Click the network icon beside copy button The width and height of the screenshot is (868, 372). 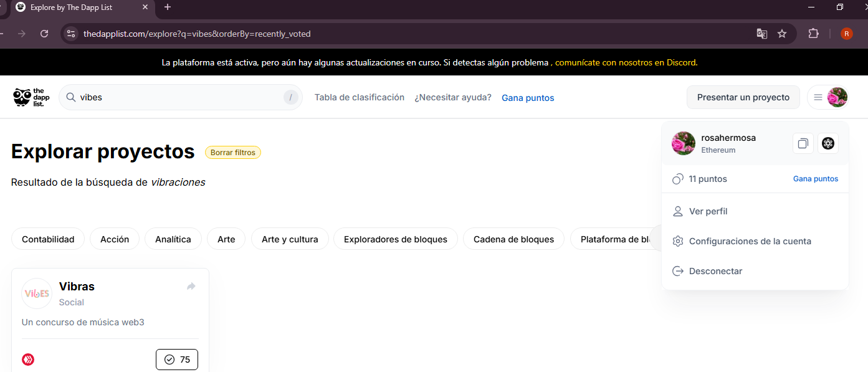pos(828,143)
